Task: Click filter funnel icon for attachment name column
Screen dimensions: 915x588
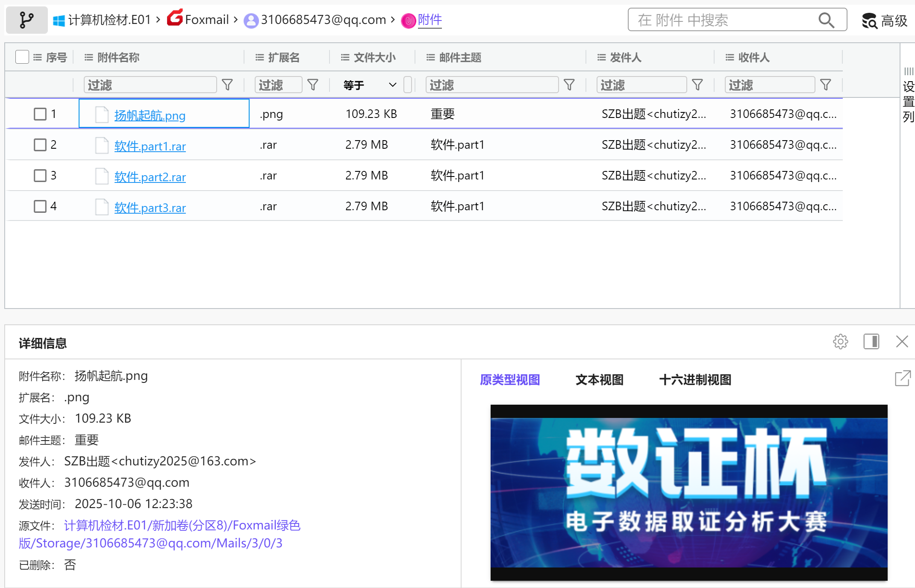Action: pyautogui.click(x=227, y=85)
